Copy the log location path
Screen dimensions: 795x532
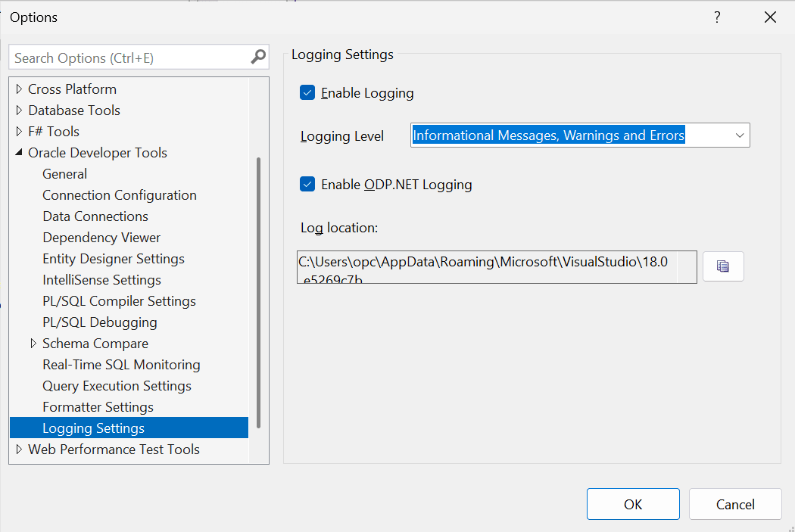click(x=722, y=266)
